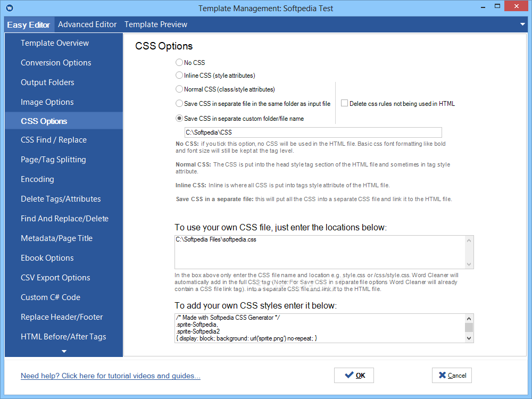Select CSS Options sidebar item
Image resolution: width=532 pixels, height=399 pixels.
tap(64, 121)
